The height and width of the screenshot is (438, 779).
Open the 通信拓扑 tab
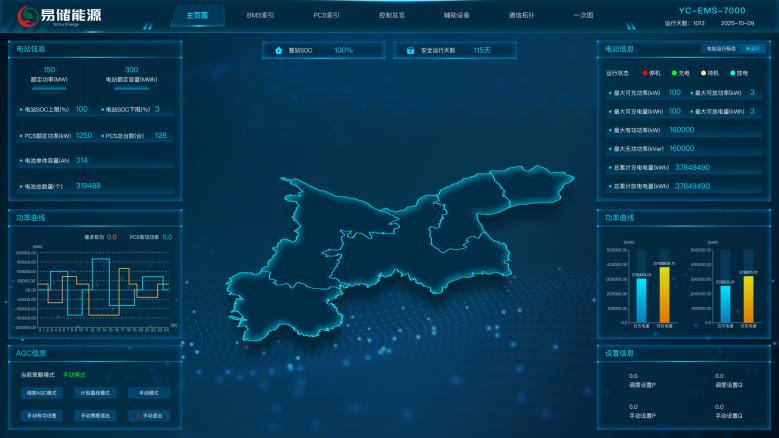[x=521, y=15]
